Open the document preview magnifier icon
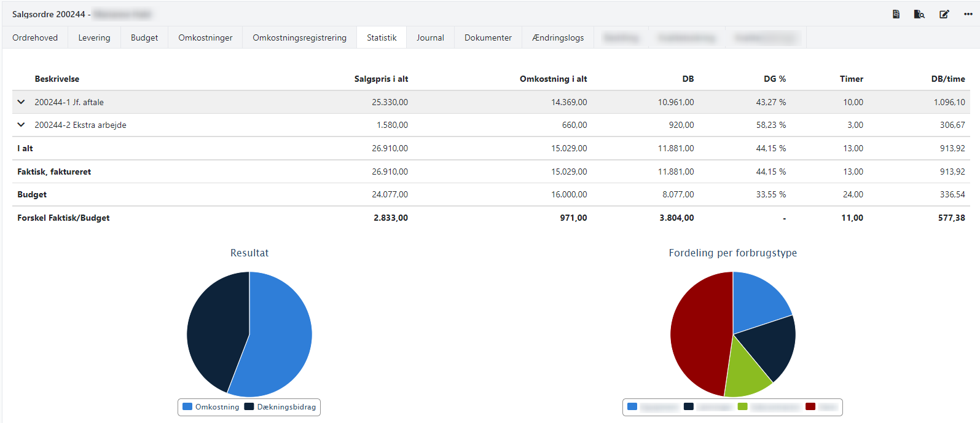The height and width of the screenshot is (423, 980). click(x=919, y=14)
